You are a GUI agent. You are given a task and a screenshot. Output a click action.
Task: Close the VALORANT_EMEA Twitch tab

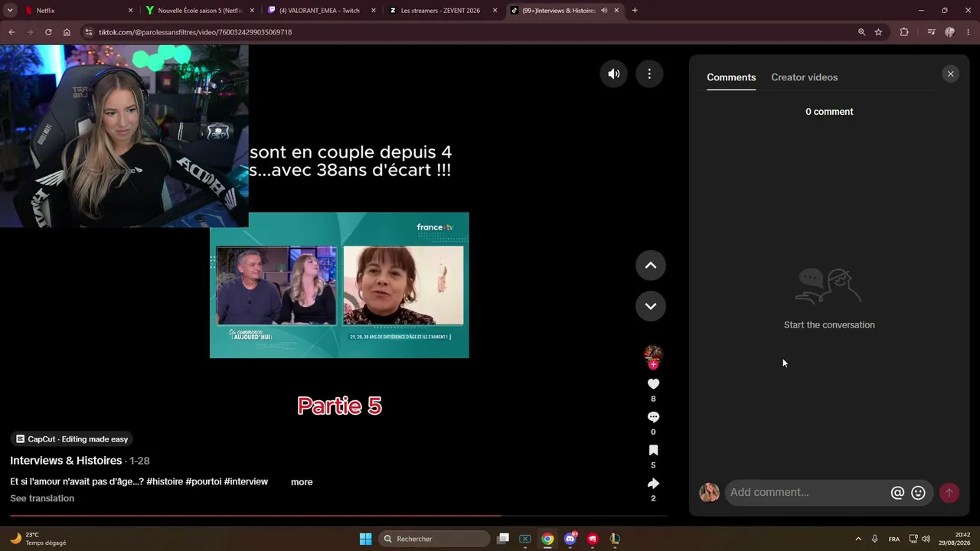pos(374,11)
